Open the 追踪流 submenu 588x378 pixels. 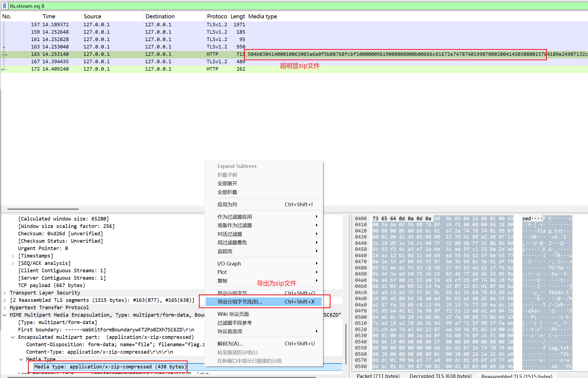pos(225,251)
